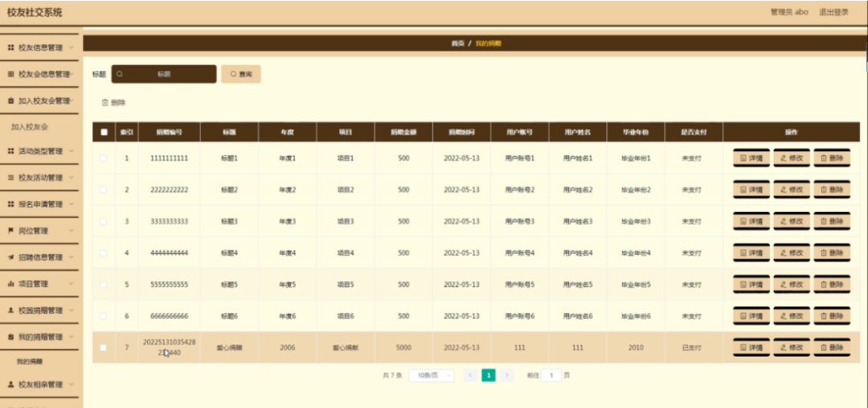Toggle the select-all checkbox in table header

[x=104, y=133]
